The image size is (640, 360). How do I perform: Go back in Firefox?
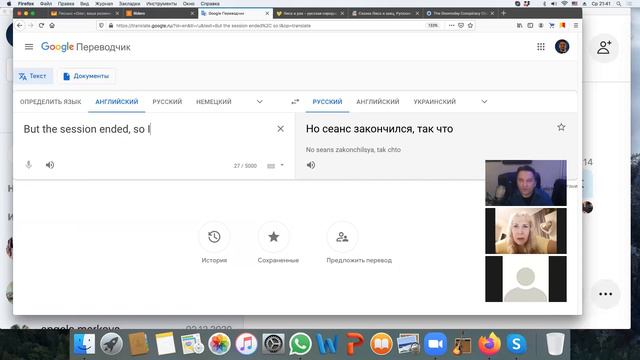(20, 25)
